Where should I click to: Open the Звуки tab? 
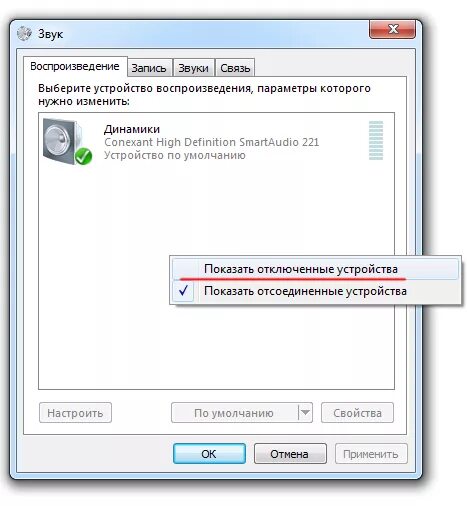tap(193, 68)
